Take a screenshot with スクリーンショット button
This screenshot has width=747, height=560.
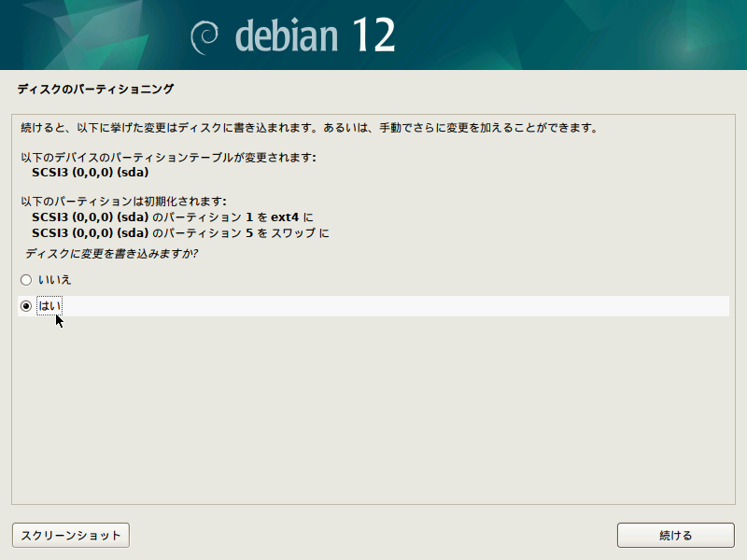click(x=71, y=535)
